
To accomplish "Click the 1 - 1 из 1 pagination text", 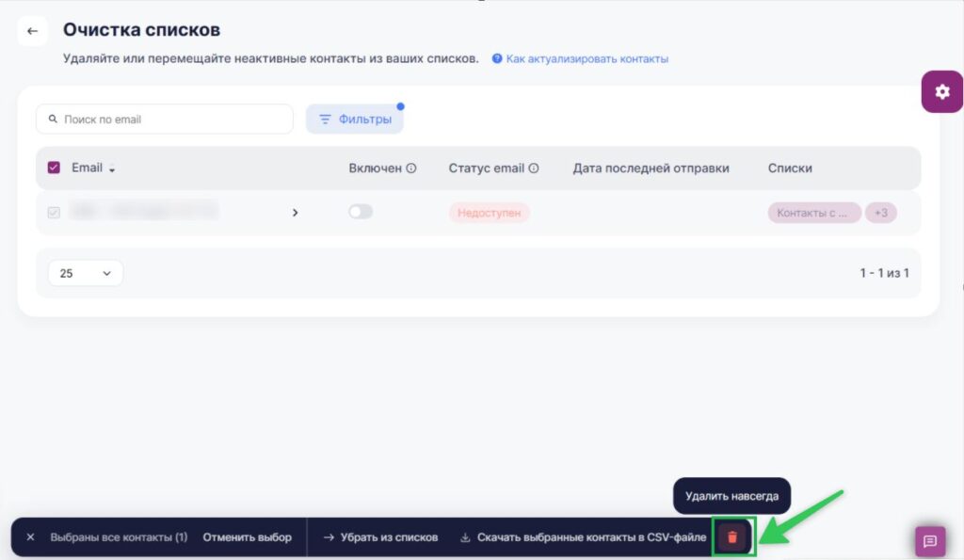I will (884, 274).
